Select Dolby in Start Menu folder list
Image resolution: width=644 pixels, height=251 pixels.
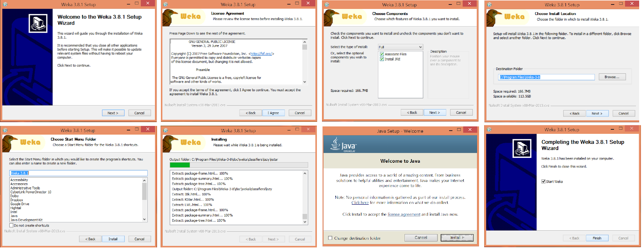(x=14, y=196)
